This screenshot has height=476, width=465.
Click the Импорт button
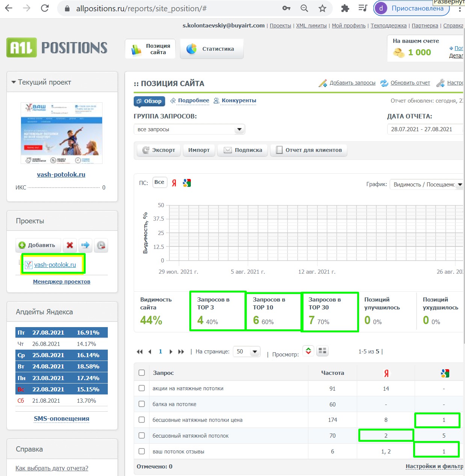(x=199, y=150)
